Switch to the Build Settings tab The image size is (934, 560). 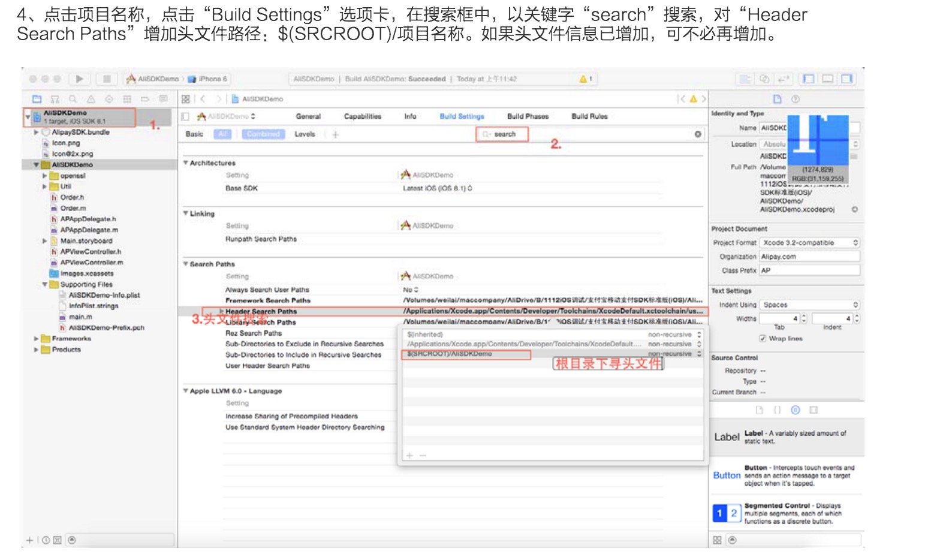462,116
